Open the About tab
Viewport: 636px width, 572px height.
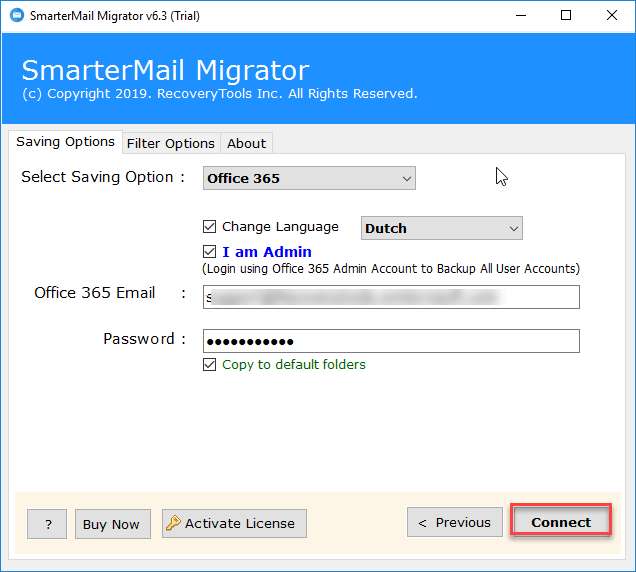246,143
